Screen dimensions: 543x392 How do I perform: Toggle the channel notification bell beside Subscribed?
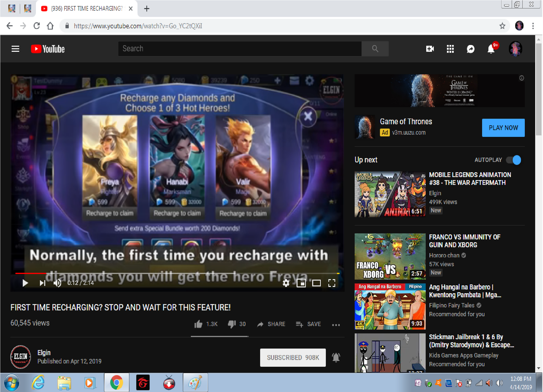(336, 357)
